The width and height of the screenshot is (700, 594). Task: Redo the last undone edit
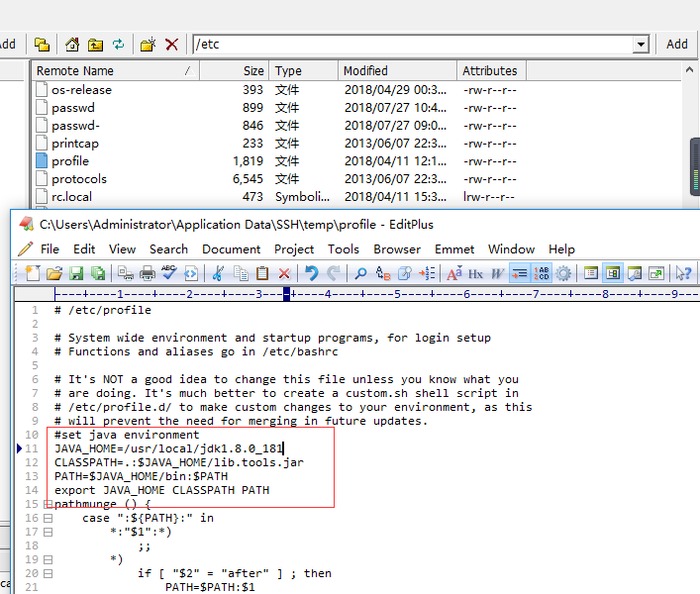333,273
